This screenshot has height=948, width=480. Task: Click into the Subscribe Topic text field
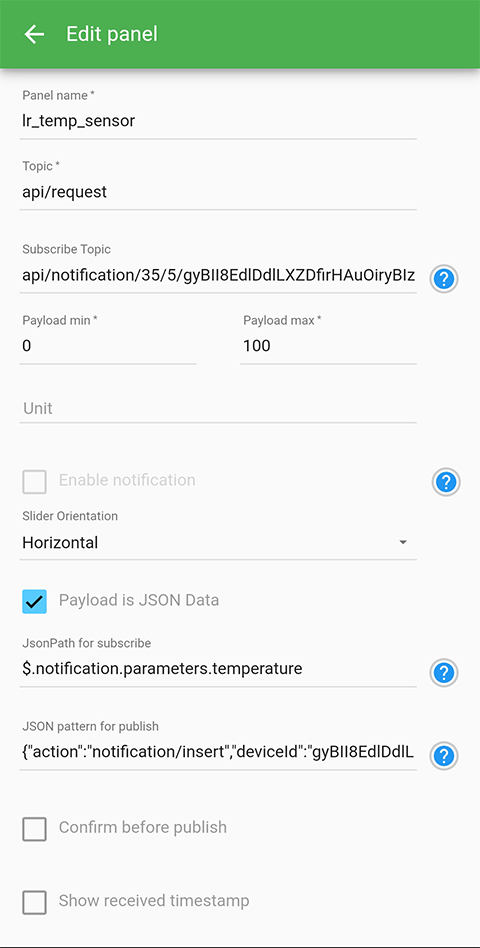(218, 276)
